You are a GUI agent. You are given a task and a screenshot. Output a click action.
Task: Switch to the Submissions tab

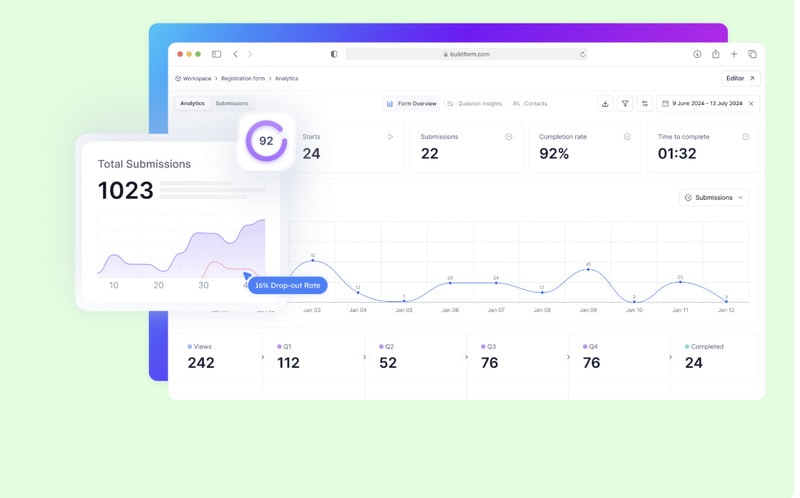(232, 103)
